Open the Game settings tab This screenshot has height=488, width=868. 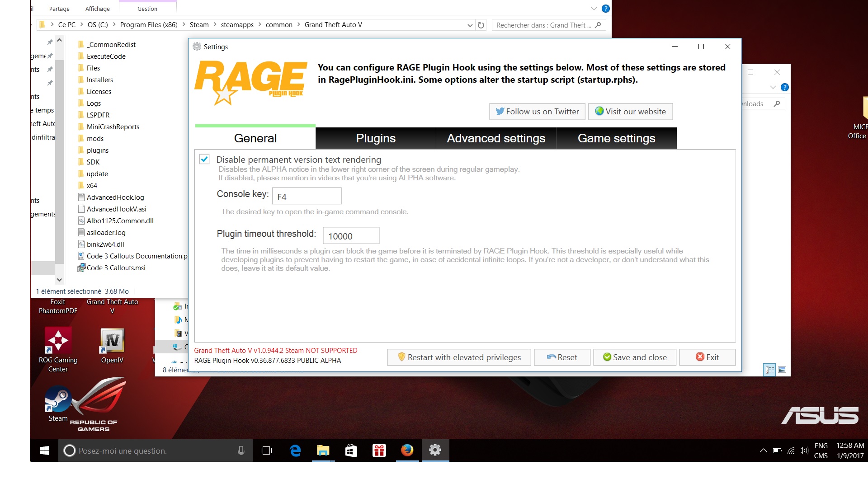coord(616,138)
